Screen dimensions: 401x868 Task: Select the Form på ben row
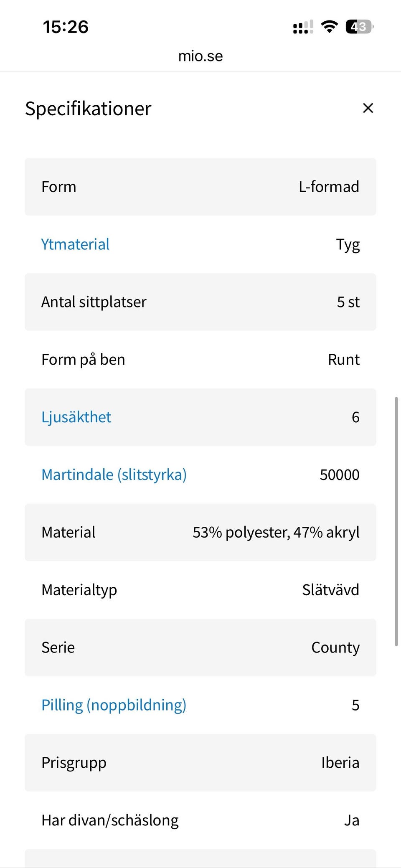[x=200, y=360]
